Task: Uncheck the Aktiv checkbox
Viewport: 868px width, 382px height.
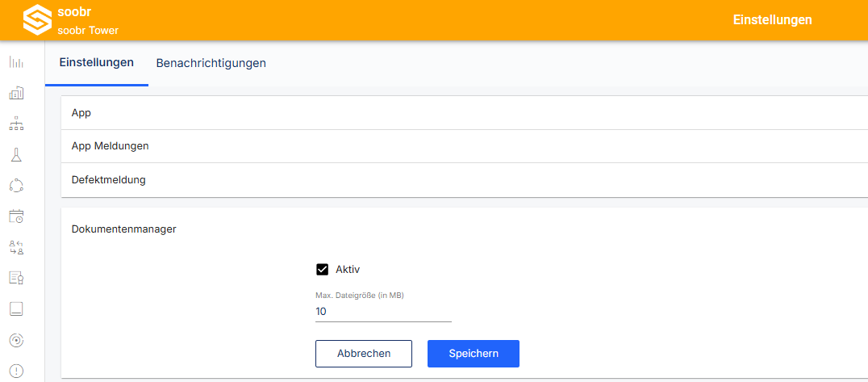Action: [x=322, y=270]
